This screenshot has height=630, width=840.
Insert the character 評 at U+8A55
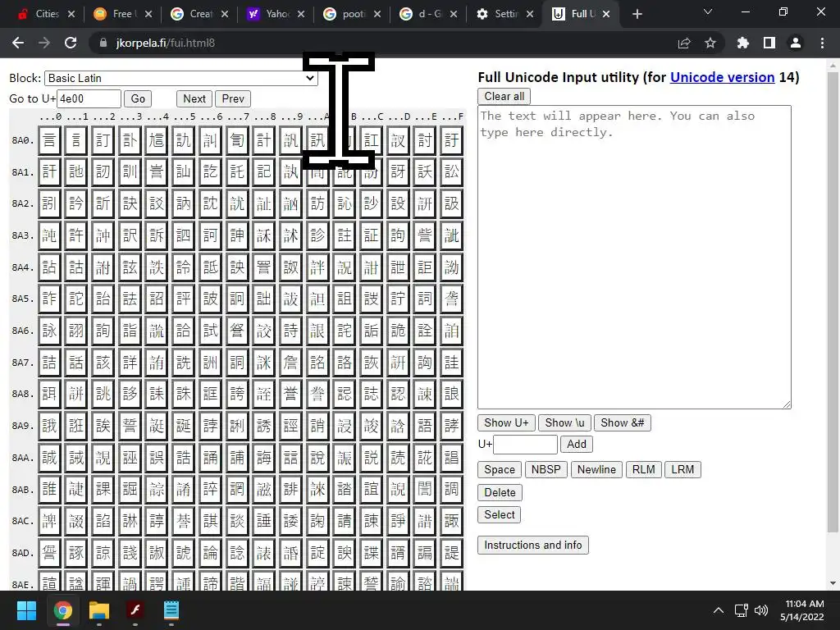pyautogui.click(x=183, y=299)
